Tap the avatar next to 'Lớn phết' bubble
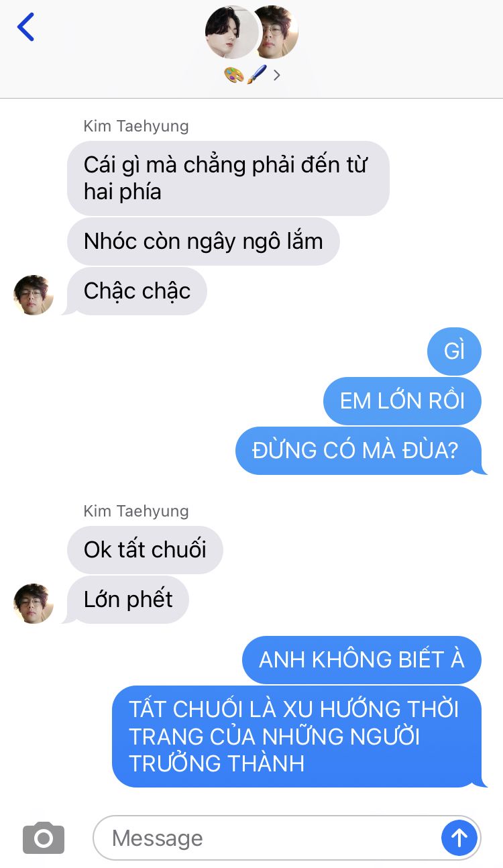 point(34,603)
